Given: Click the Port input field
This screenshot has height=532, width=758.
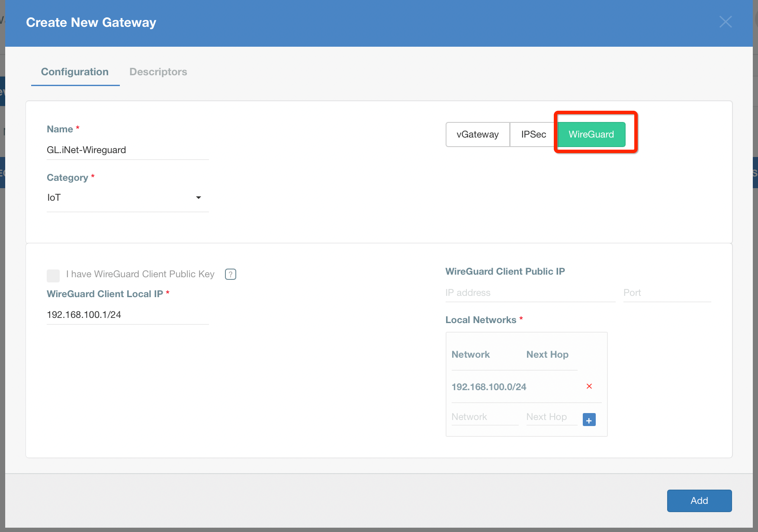Looking at the screenshot, I should (666, 293).
